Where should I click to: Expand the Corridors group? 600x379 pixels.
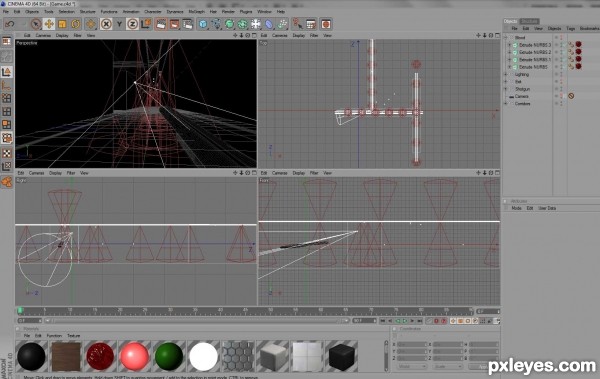point(506,103)
